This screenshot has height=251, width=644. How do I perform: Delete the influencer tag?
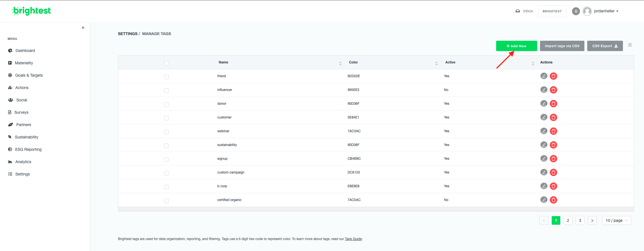(x=553, y=90)
